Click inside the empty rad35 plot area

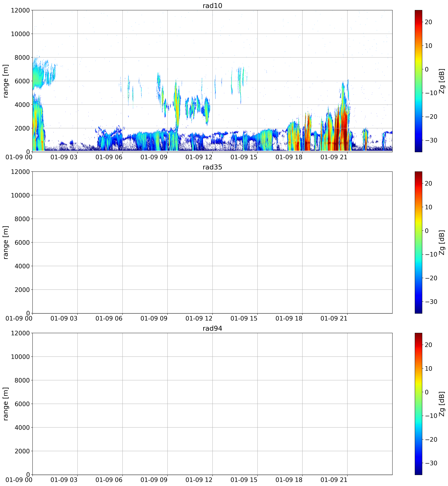[x=212, y=242]
